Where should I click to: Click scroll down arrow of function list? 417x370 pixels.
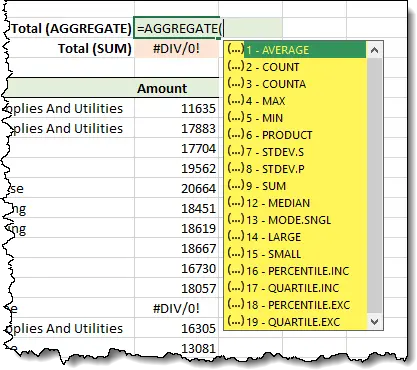pos(374,322)
